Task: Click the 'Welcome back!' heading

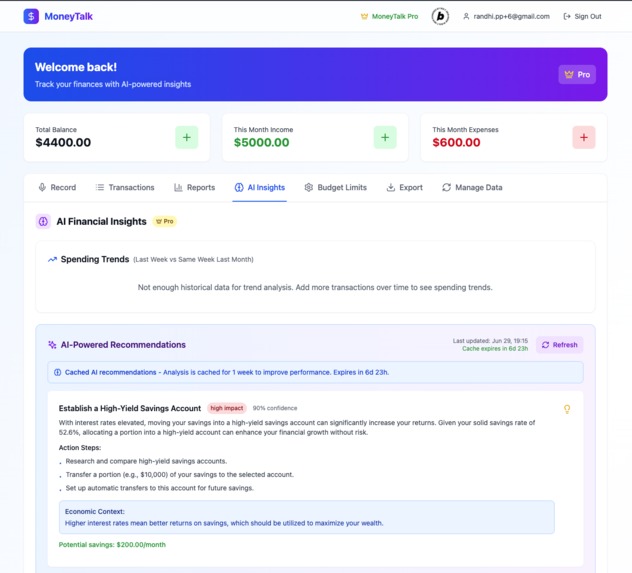Action: click(76, 67)
